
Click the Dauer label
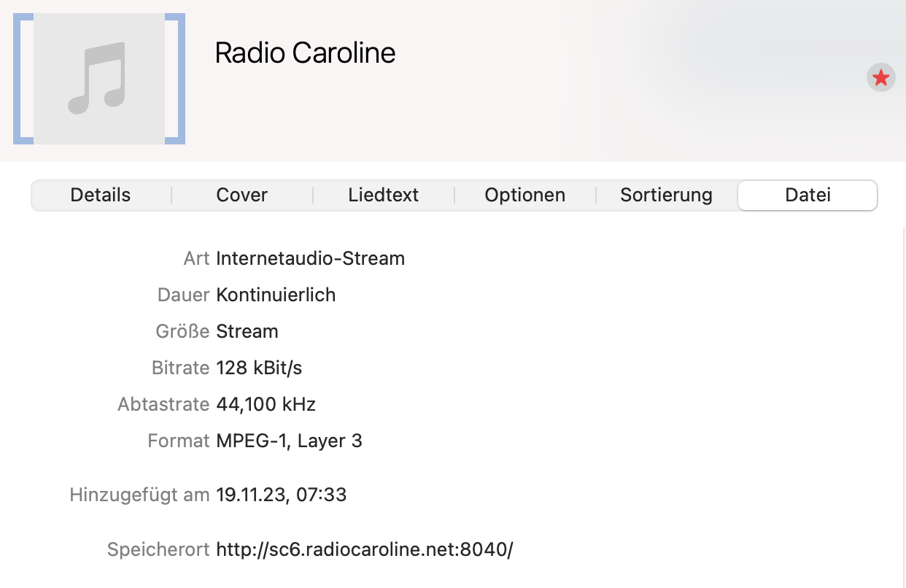click(184, 295)
